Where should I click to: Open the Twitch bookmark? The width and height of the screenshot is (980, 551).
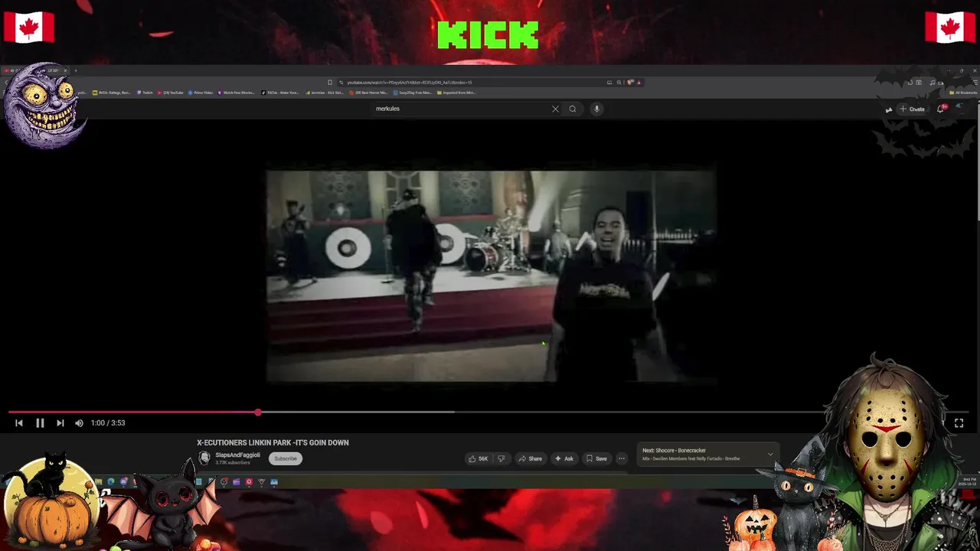(145, 93)
